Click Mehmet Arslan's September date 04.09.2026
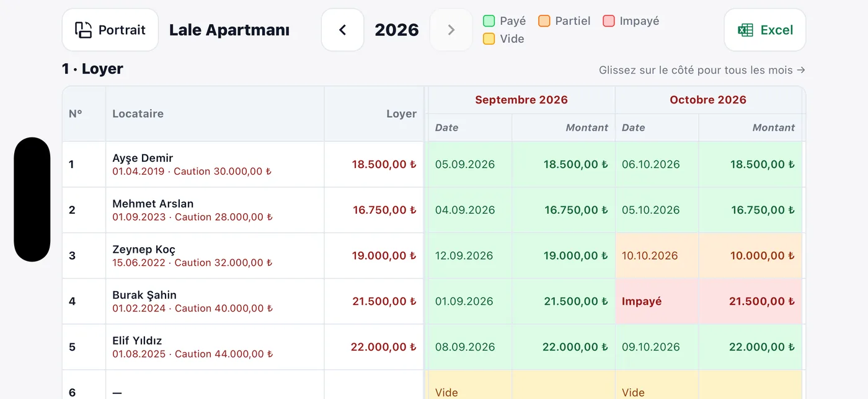Image resolution: width=868 pixels, height=399 pixels. pos(465,210)
